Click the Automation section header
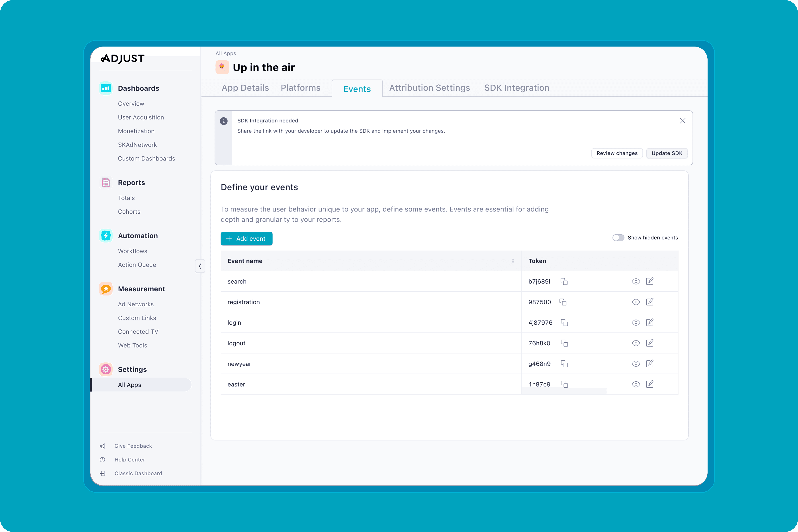Screen dimensions: 798x532 click(x=138, y=236)
